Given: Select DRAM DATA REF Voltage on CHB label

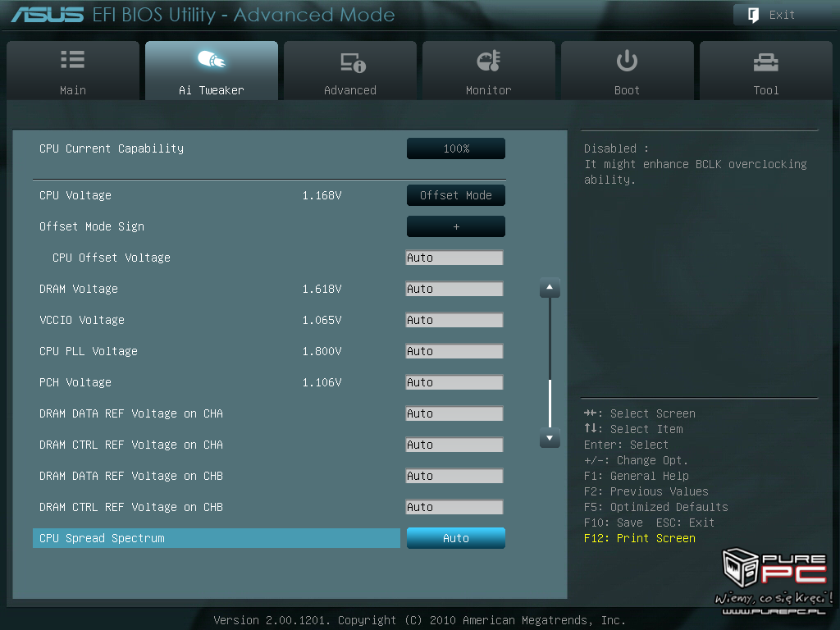Looking at the screenshot, I should (130, 476).
